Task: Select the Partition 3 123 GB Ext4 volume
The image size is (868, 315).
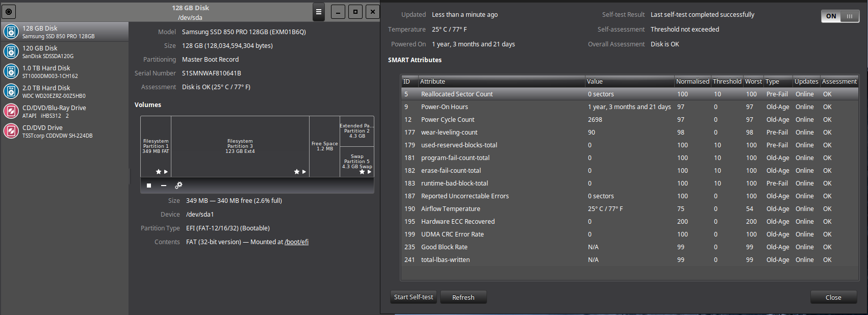Action: 240,146
